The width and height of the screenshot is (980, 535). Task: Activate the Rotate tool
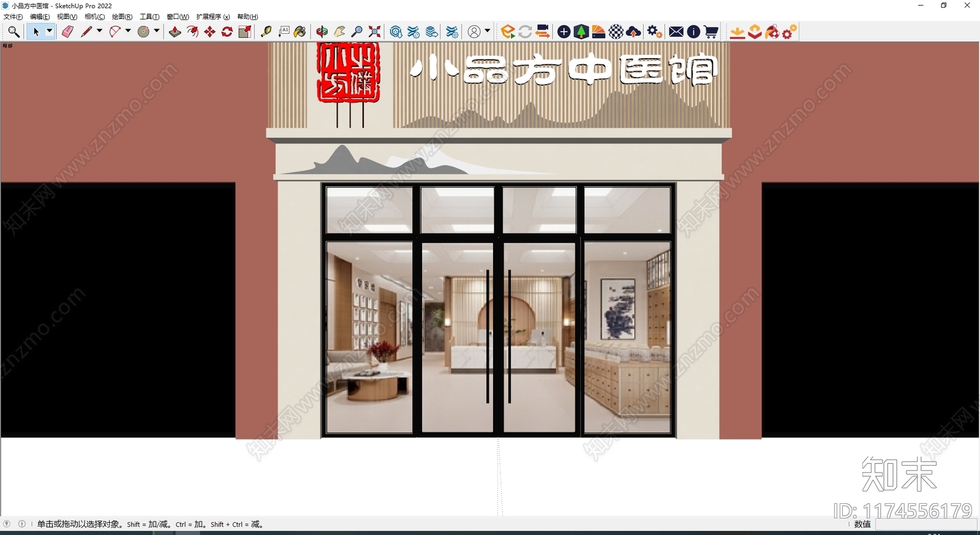pos(227,31)
